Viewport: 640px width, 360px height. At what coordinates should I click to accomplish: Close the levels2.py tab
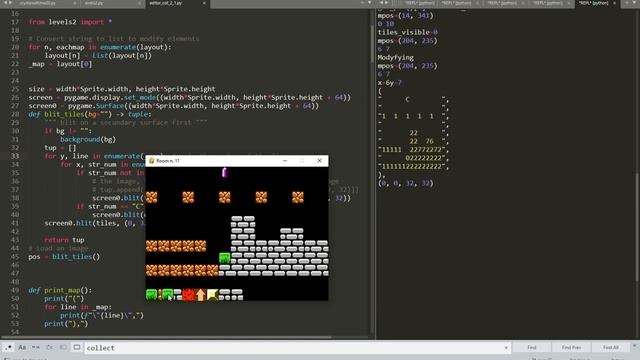tap(139, 3)
